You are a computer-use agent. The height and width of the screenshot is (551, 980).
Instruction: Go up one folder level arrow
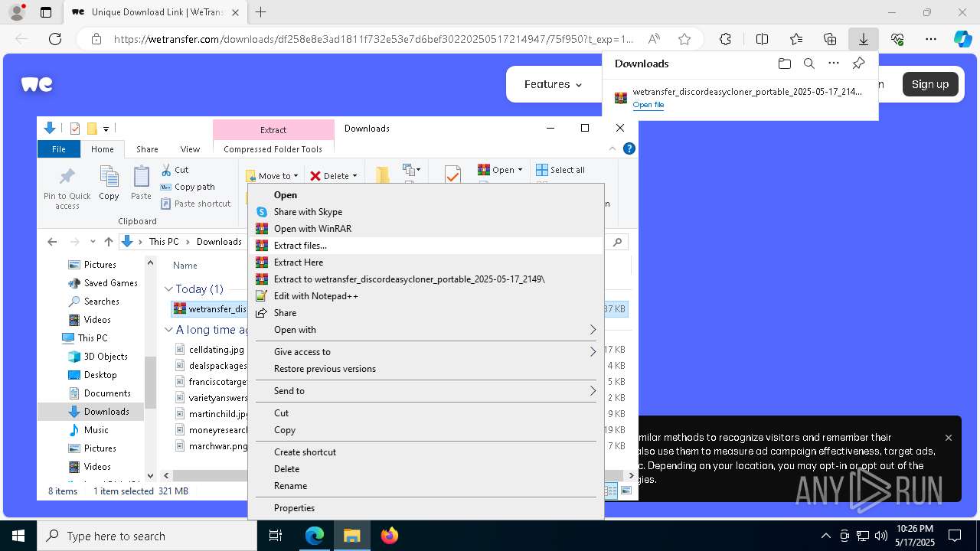109,242
